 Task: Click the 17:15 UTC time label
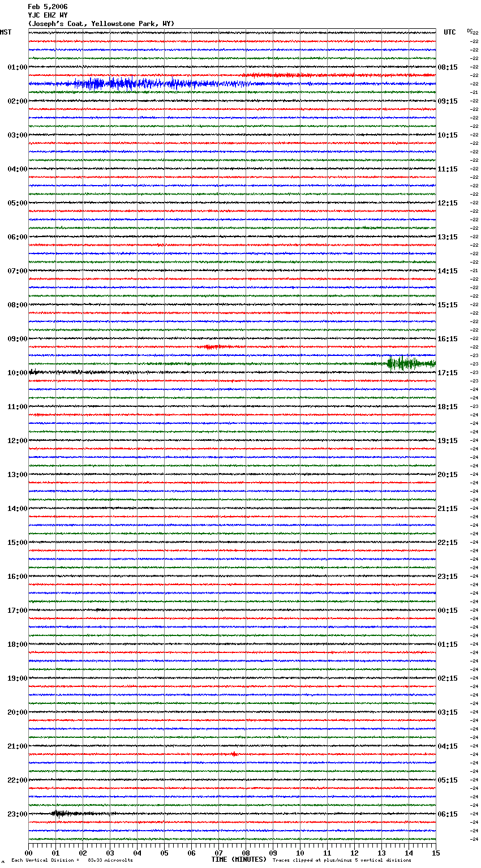tap(448, 373)
